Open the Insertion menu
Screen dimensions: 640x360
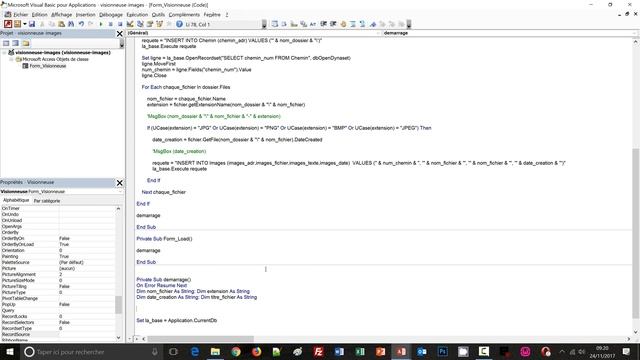point(85,15)
